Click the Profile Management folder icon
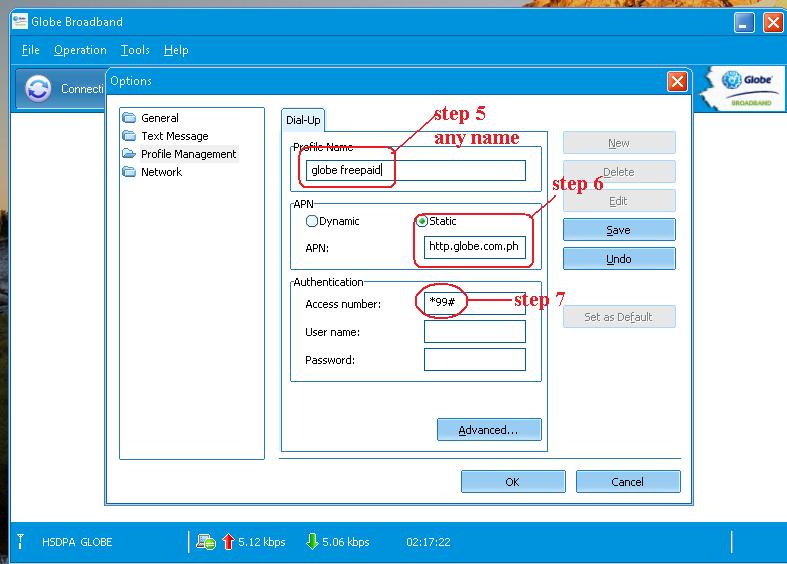 (129, 154)
